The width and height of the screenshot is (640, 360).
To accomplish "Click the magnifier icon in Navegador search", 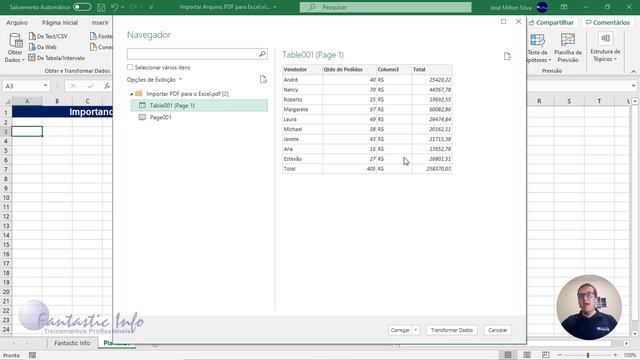I will click(x=262, y=54).
